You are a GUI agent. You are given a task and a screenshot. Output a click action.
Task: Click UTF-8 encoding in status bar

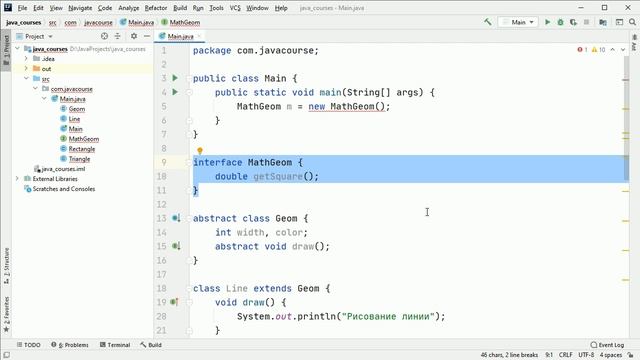[586, 355]
